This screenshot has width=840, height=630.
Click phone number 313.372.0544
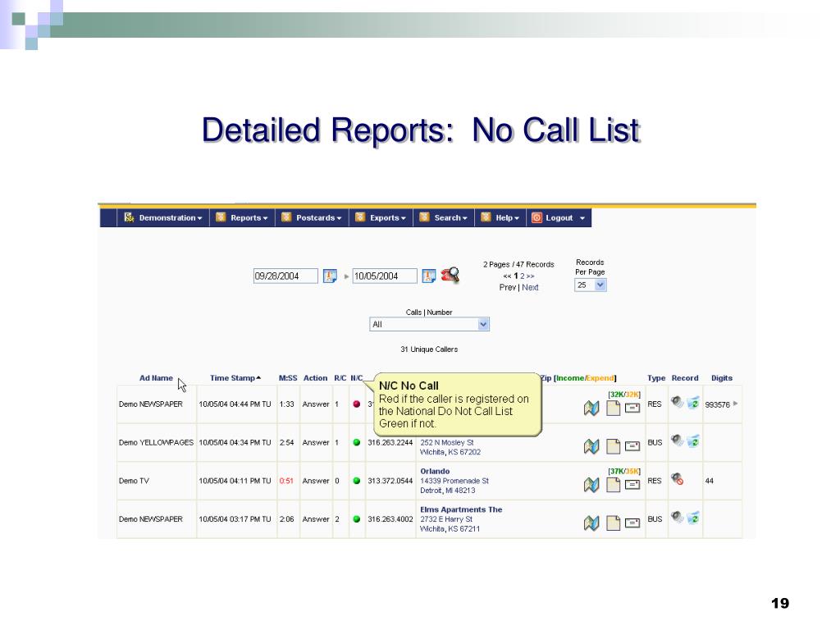pyautogui.click(x=390, y=481)
